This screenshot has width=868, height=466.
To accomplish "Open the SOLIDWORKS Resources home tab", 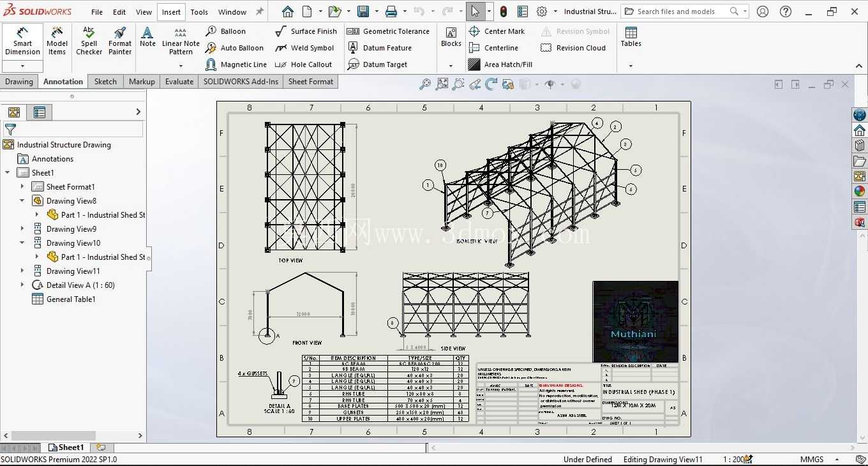I will 860,130.
